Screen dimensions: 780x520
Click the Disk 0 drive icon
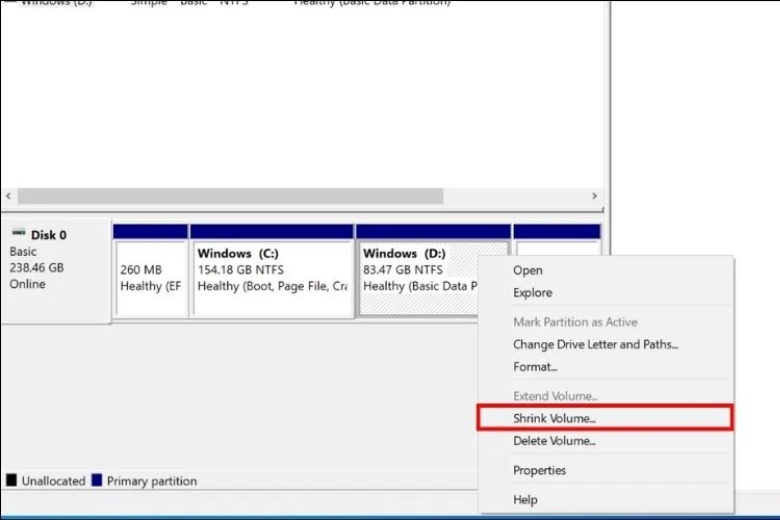tap(18, 234)
